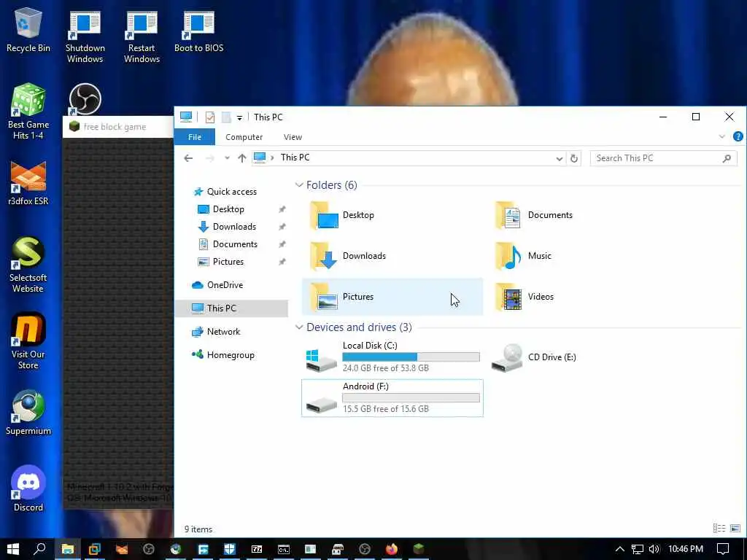Select the Selectsoft Website desktop shortcut
Screen dimensions: 747x560
pos(28,265)
